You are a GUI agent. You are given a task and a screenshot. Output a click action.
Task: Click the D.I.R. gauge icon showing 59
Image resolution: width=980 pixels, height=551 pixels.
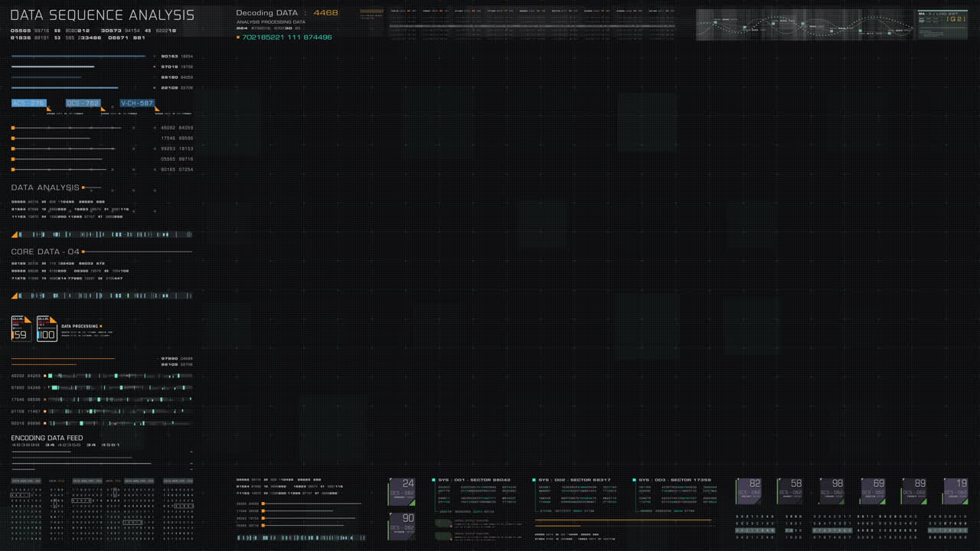(21, 329)
